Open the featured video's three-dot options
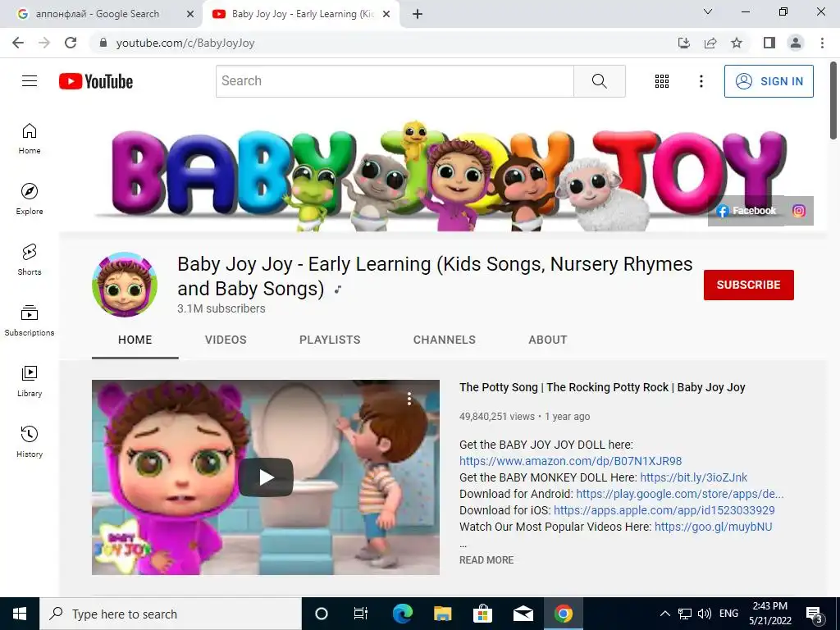This screenshot has height=630, width=840. pyautogui.click(x=409, y=398)
